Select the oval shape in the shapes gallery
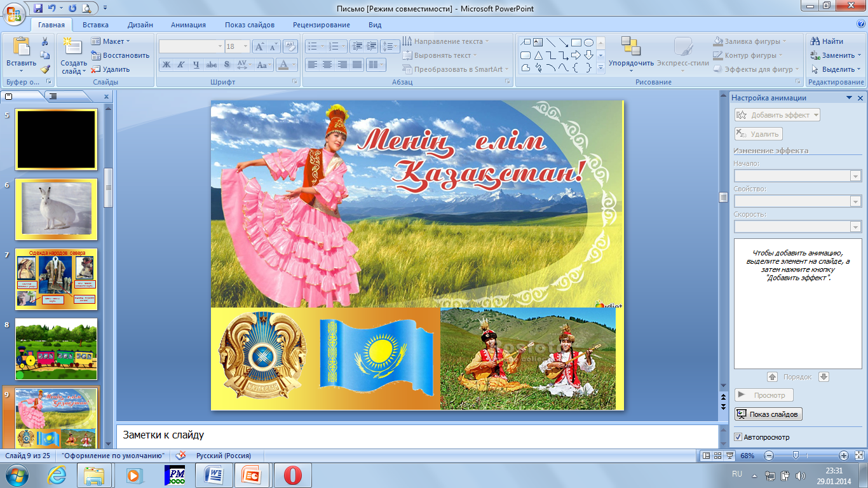 (x=589, y=43)
